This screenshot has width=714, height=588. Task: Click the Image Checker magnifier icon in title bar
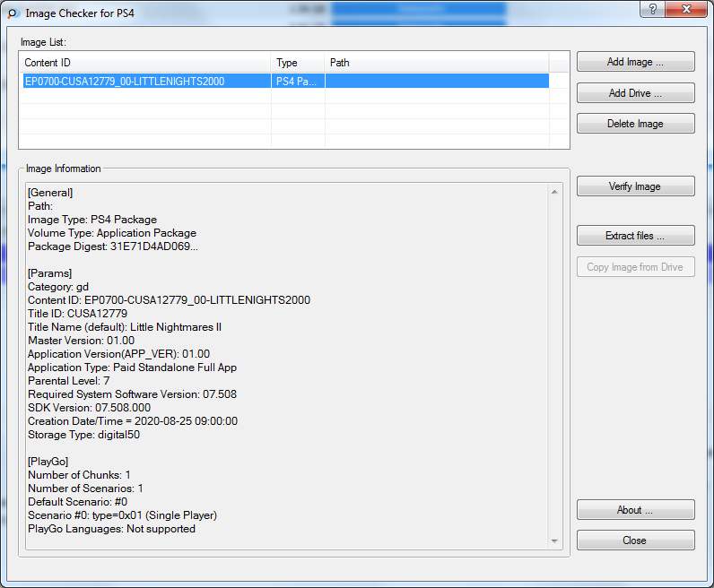(x=13, y=13)
